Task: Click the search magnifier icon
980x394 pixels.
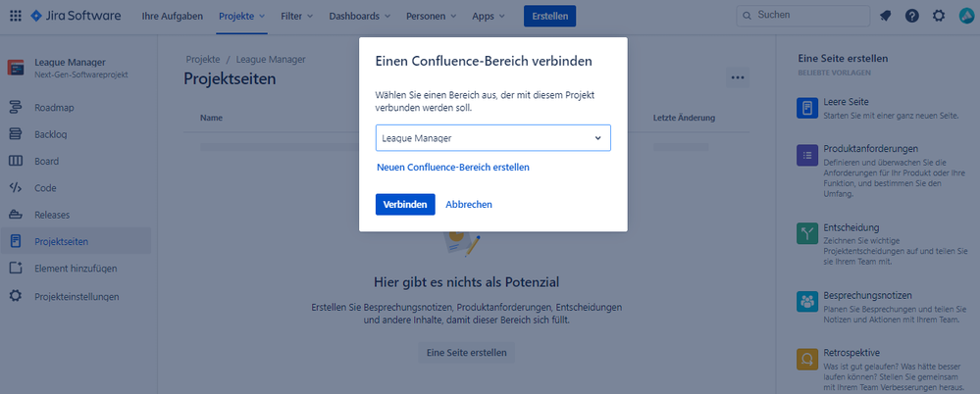Action: [x=748, y=16]
